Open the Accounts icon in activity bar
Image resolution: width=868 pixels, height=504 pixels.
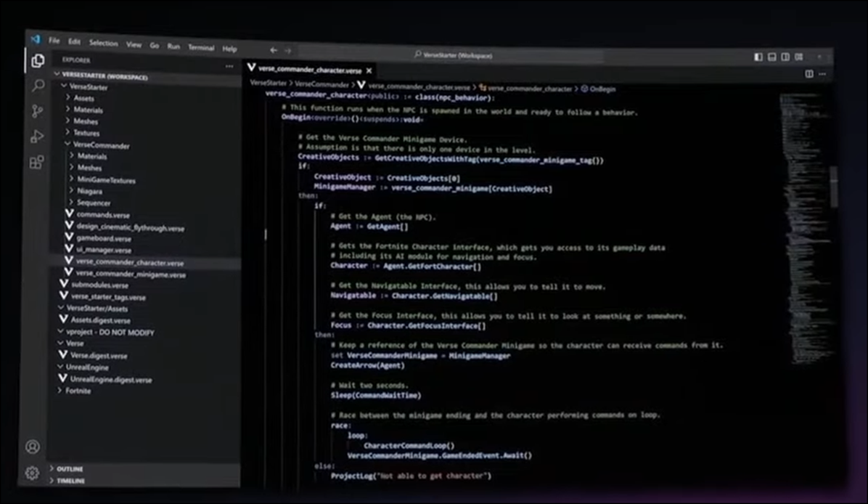pos(33,447)
